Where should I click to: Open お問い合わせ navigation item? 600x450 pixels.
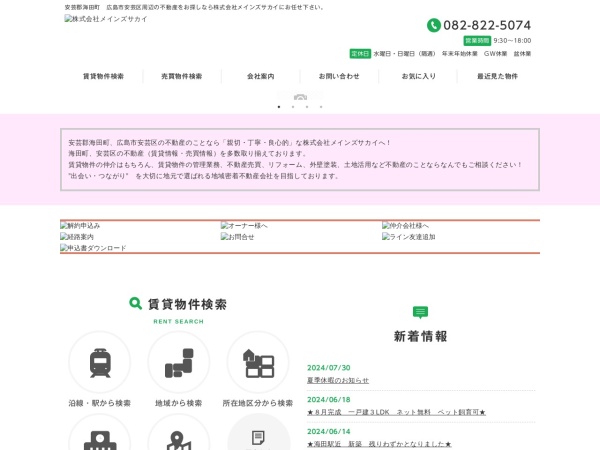pos(339,76)
